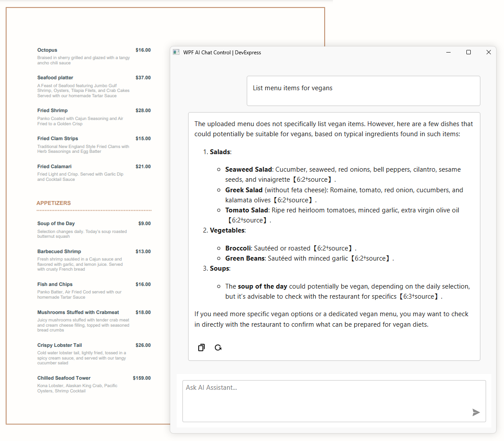The height and width of the screenshot is (441, 504).
Task: Click the Octopus menu item
Action: tap(47, 50)
